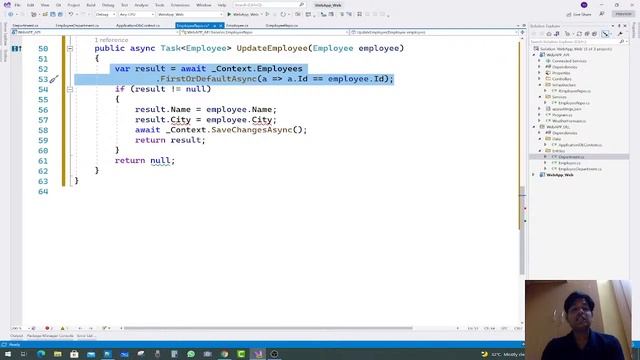Click the magnifier icon in the top search box
Image resolution: width=640 pixels, height=360 pixels.
pos(302,5)
